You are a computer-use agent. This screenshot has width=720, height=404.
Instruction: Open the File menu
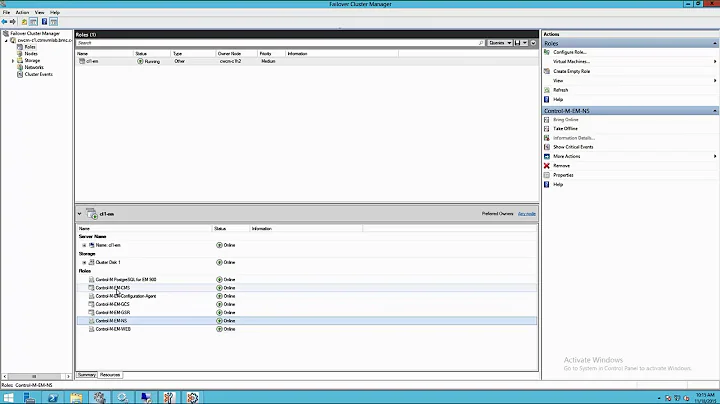(x=6, y=12)
